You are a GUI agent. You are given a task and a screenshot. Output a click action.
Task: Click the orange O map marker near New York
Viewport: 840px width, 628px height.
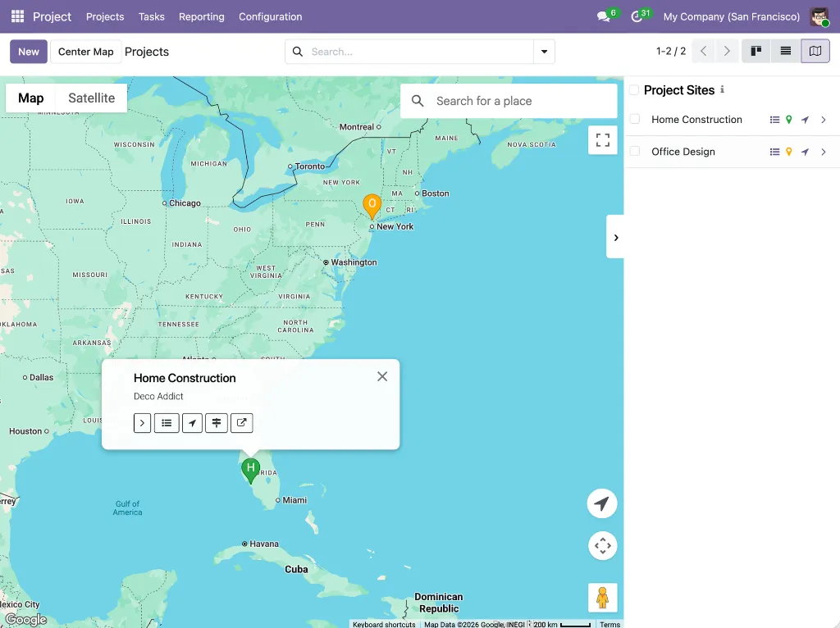pos(372,206)
